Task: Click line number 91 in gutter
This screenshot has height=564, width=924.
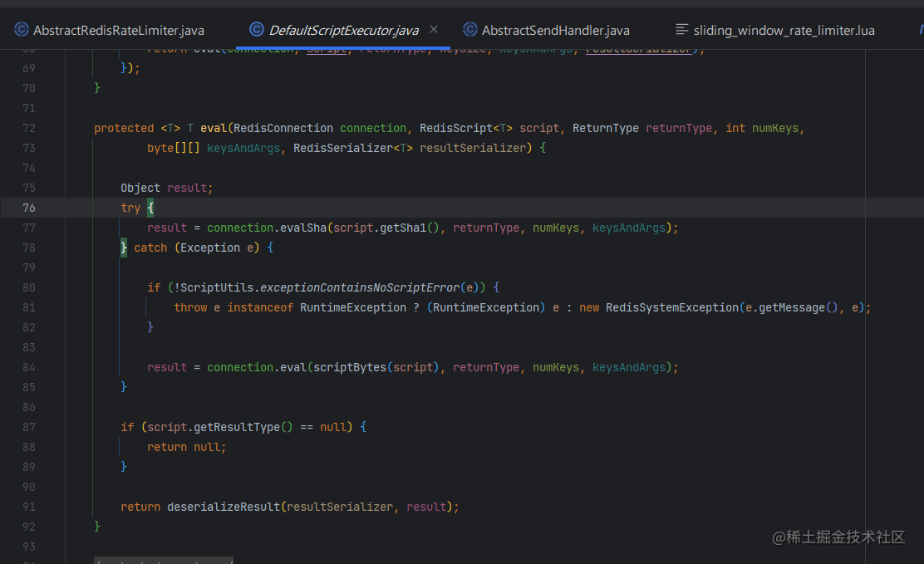Action: (x=29, y=507)
